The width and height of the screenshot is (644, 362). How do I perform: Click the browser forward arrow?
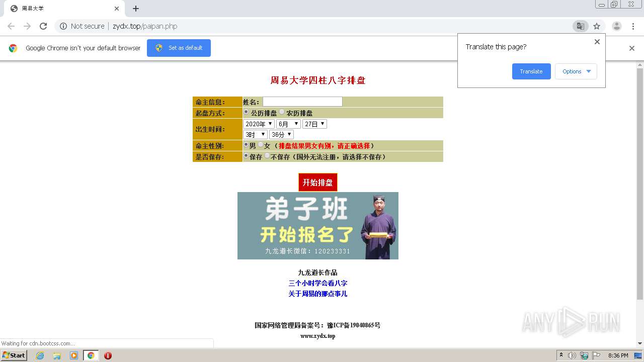click(x=27, y=26)
